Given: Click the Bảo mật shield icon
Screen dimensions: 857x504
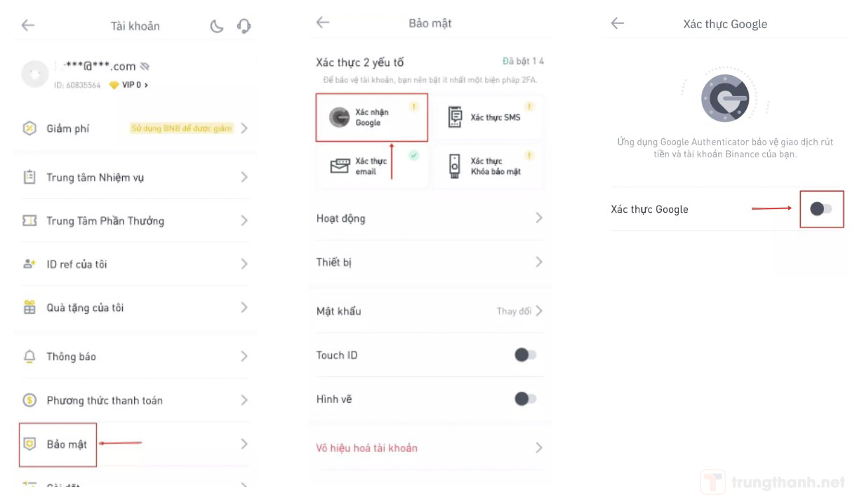Looking at the screenshot, I should point(29,444).
